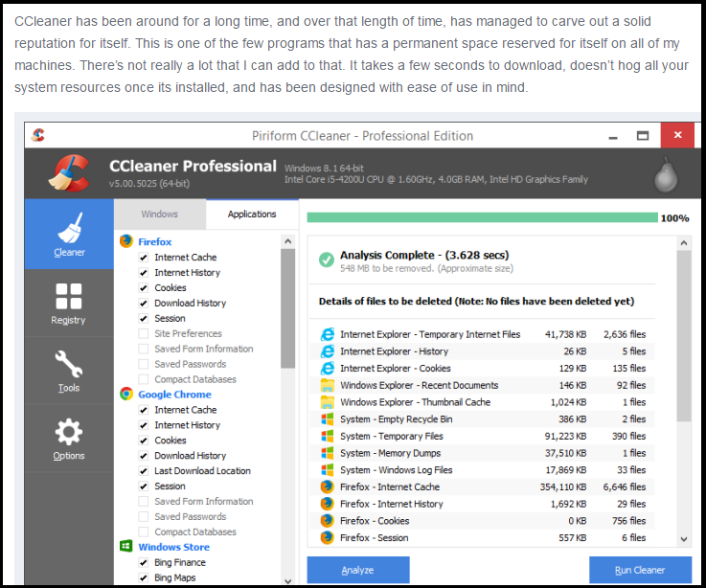Click 'Windows Explorer - Thumbnail Cache' row text
The height and width of the screenshot is (588, 706).
(415, 402)
